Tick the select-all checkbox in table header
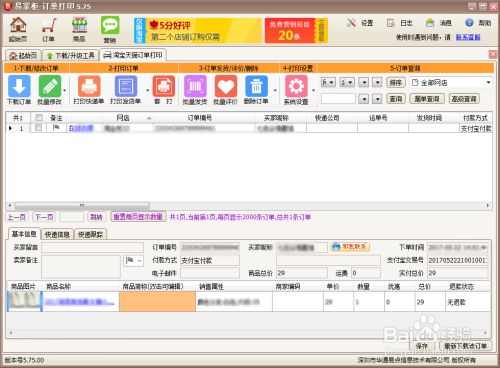The image size is (500, 368). tap(39, 117)
